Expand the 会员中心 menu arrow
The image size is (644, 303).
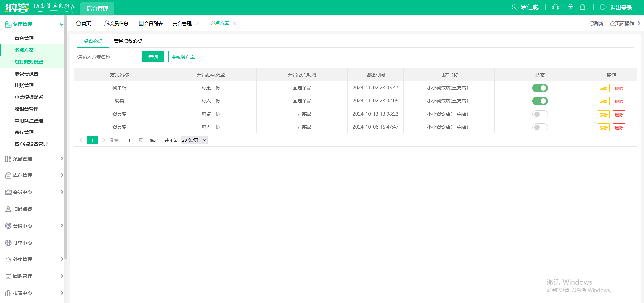[62, 192]
